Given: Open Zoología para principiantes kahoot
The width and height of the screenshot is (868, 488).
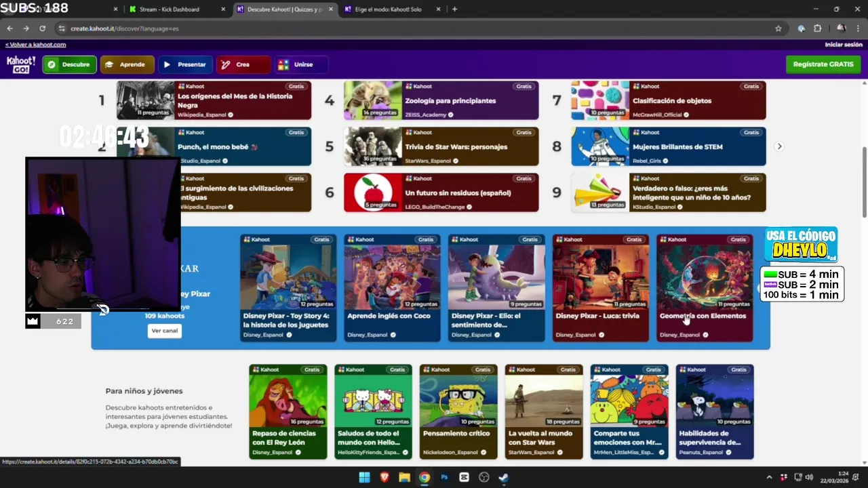Looking at the screenshot, I should point(441,100).
